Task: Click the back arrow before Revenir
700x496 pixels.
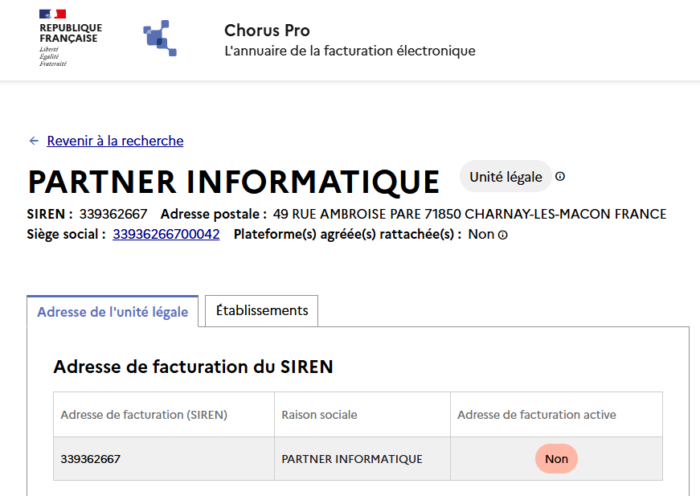Action: (x=34, y=141)
